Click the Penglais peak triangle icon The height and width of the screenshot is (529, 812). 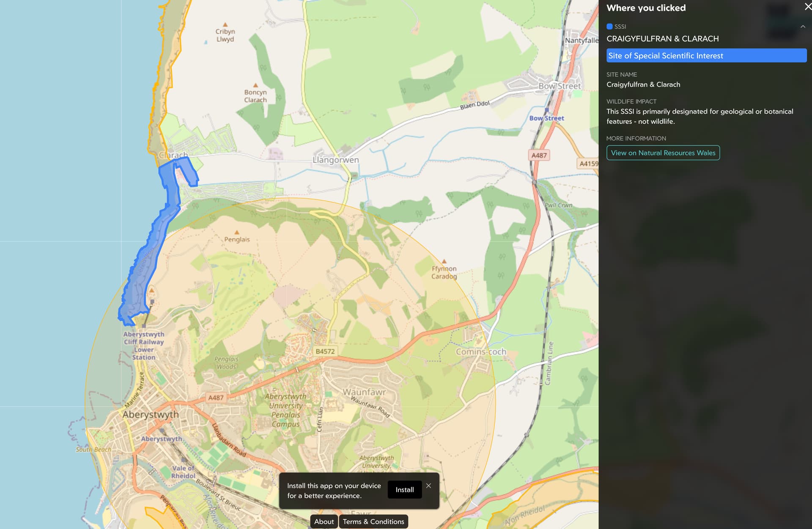237,232
